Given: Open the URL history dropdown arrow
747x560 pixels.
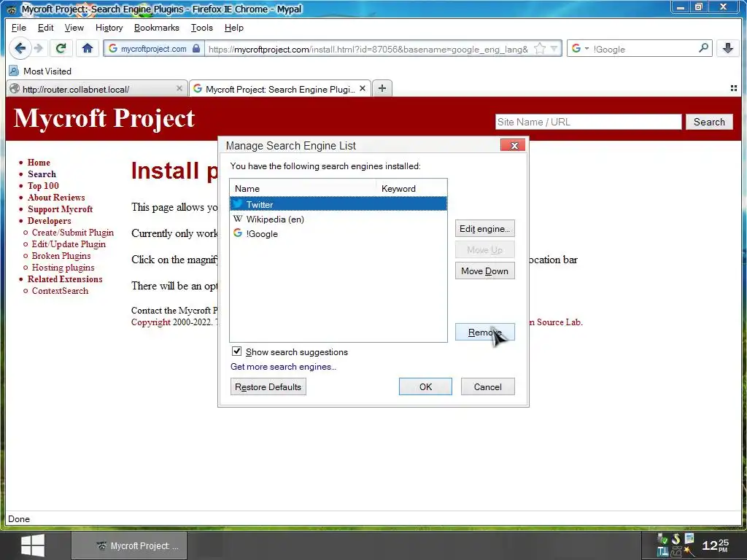Looking at the screenshot, I should pos(554,49).
